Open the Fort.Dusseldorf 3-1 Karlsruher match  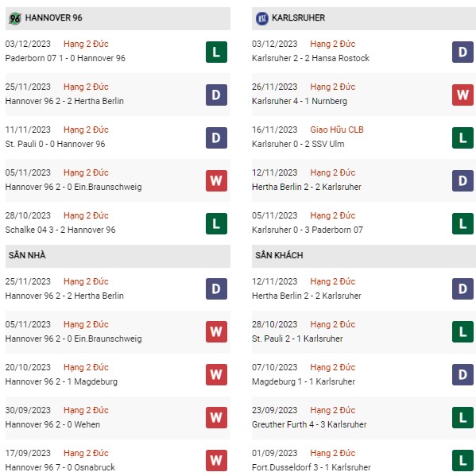(312, 467)
